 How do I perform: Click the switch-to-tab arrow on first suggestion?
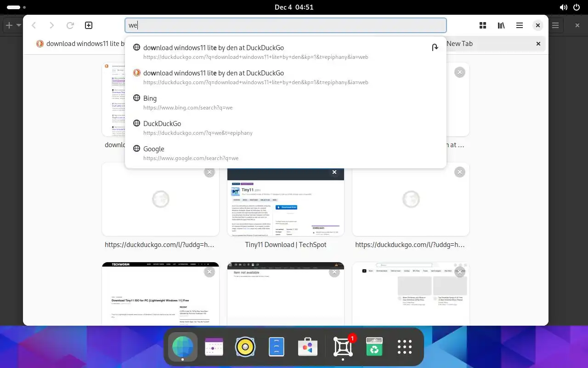pos(435,47)
